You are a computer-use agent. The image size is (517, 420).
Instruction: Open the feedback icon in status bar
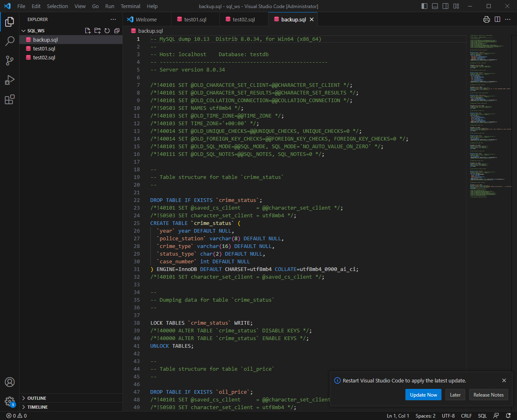(x=496, y=416)
